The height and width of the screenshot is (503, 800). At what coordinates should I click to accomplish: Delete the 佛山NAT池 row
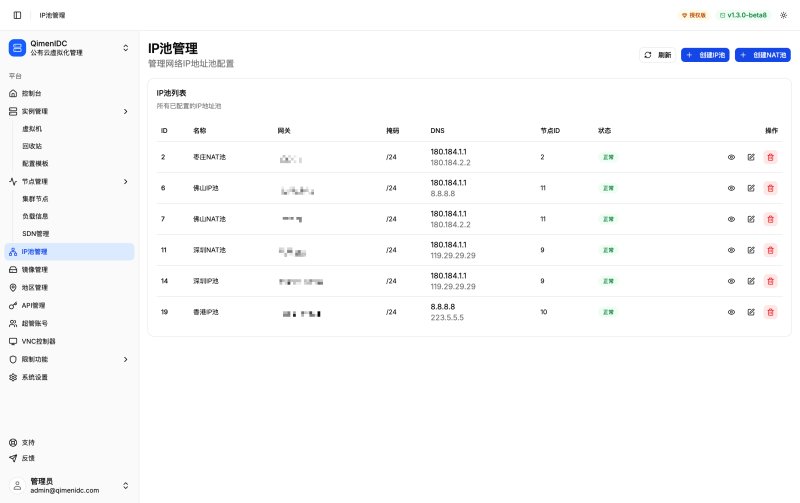[x=771, y=219]
